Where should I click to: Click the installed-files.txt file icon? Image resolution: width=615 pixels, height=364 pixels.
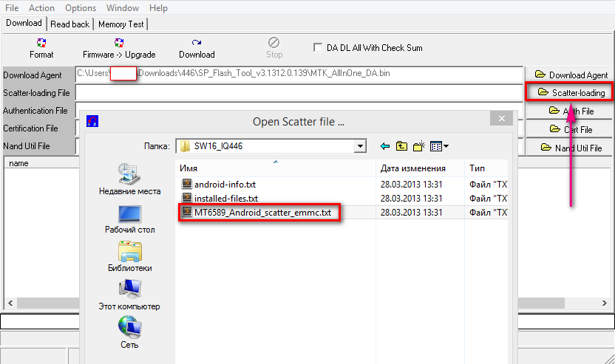click(x=187, y=197)
